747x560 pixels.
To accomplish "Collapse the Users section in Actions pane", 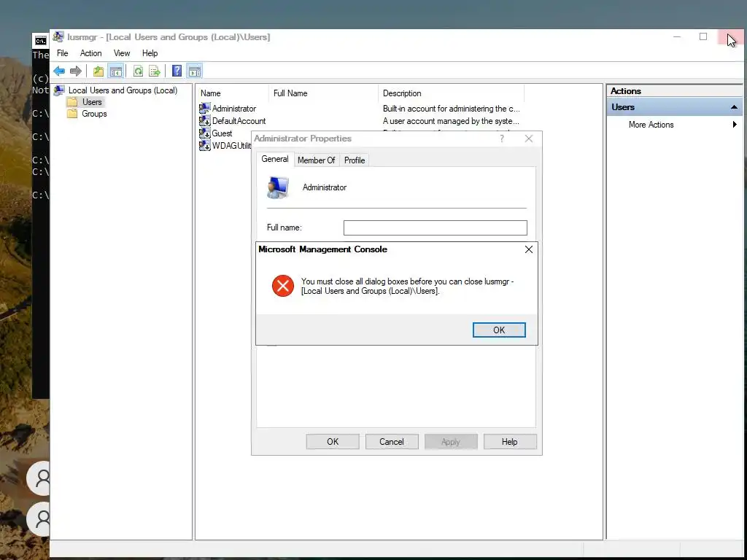I will 734,108.
